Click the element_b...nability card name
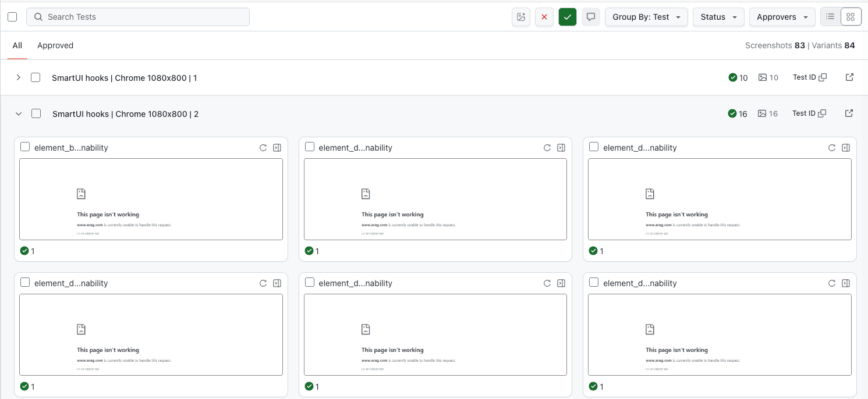Viewport: 868px width, 399px height. 71,148
